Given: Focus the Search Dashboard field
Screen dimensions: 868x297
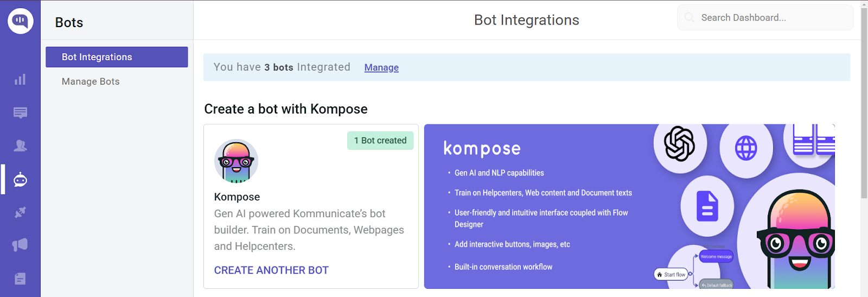Looking at the screenshot, I should coord(765,17).
